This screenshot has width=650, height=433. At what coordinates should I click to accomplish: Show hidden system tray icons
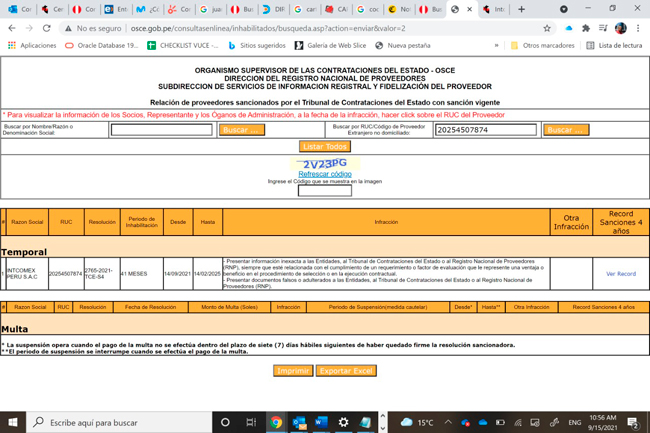click(x=448, y=422)
